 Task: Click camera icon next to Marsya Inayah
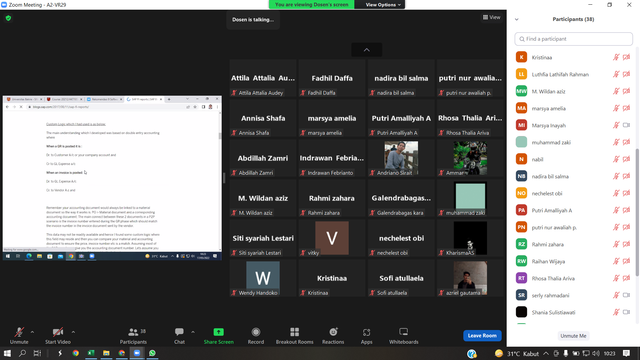coord(627,125)
